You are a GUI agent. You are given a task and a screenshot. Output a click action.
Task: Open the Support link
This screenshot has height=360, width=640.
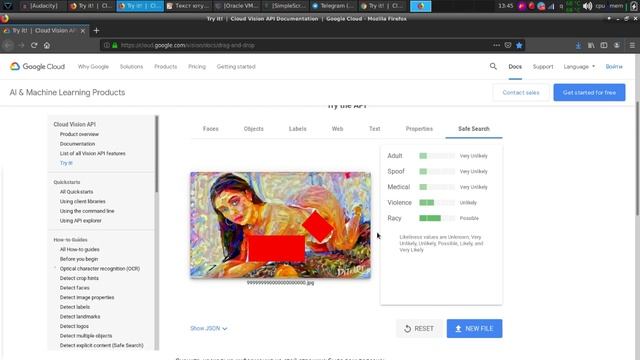tap(543, 67)
